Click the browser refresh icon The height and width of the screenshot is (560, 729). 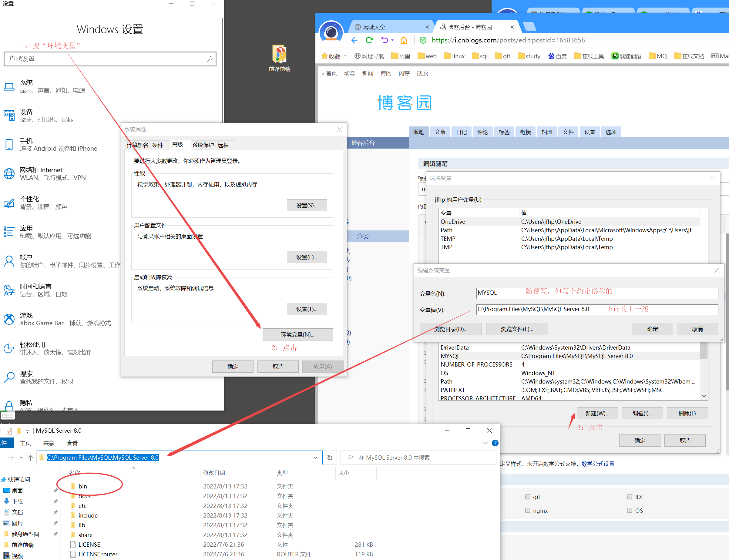point(369,40)
